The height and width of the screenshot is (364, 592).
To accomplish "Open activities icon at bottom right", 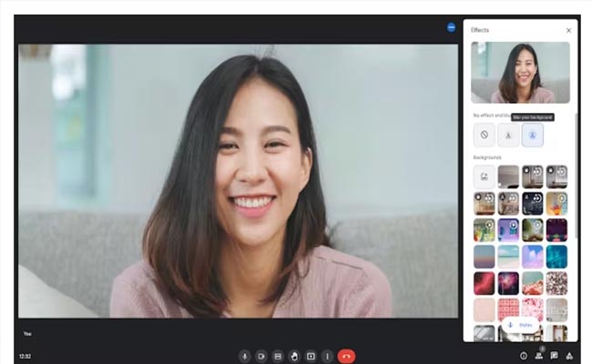I will 569,356.
